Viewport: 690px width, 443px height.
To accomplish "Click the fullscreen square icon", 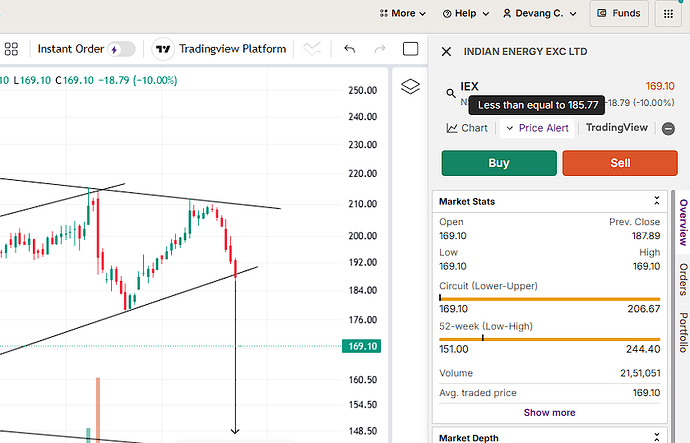I will pos(410,49).
